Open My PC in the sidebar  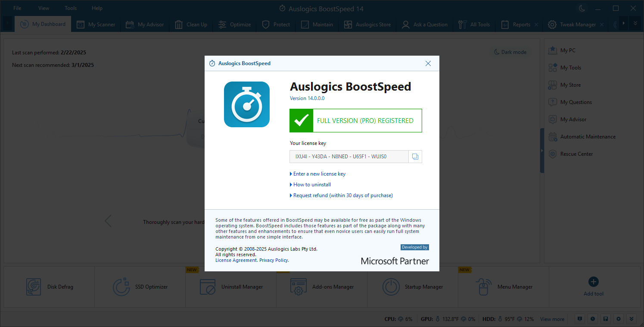[x=562, y=50]
